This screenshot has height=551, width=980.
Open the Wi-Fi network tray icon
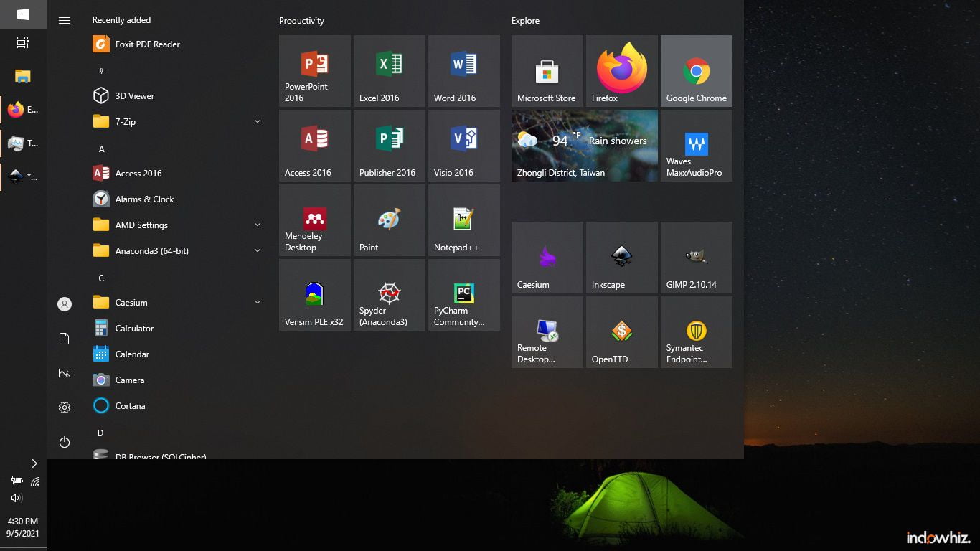[34, 481]
